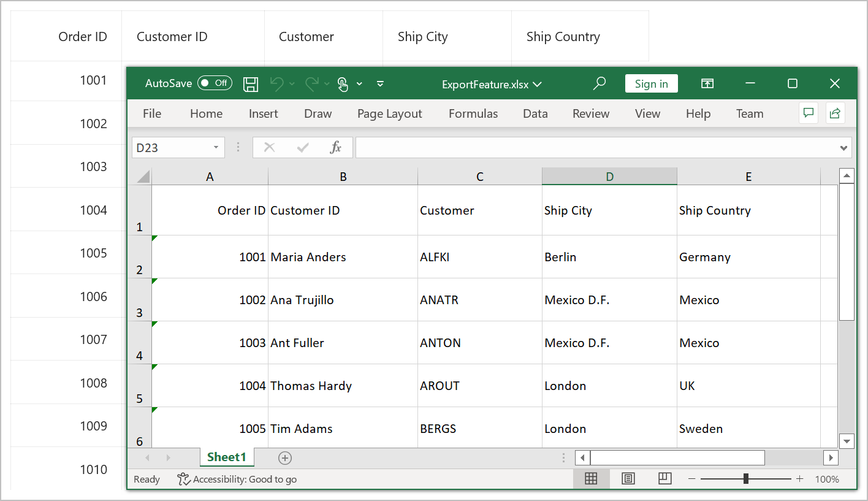Click the zoom out minus icon
The height and width of the screenshot is (501, 868).
tap(691, 479)
